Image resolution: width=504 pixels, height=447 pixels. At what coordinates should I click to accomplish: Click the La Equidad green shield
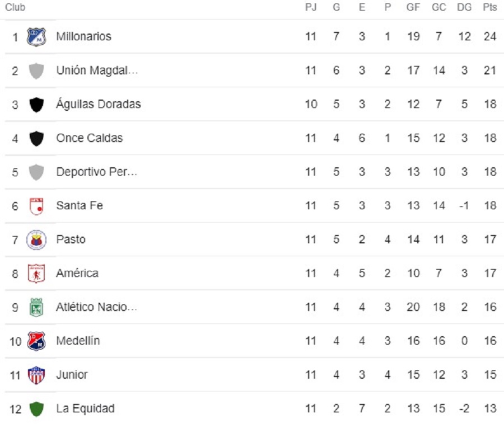36,409
